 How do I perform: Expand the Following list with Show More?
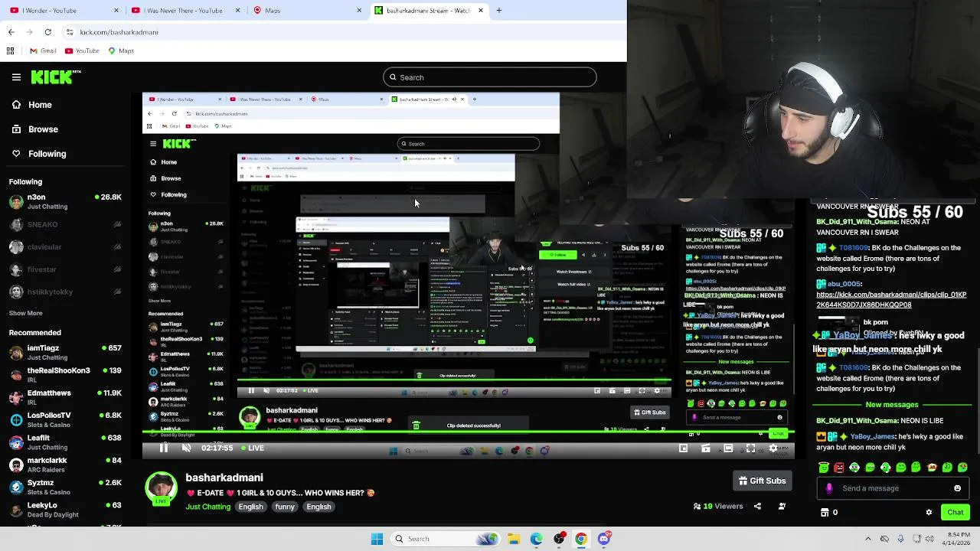[25, 313]
